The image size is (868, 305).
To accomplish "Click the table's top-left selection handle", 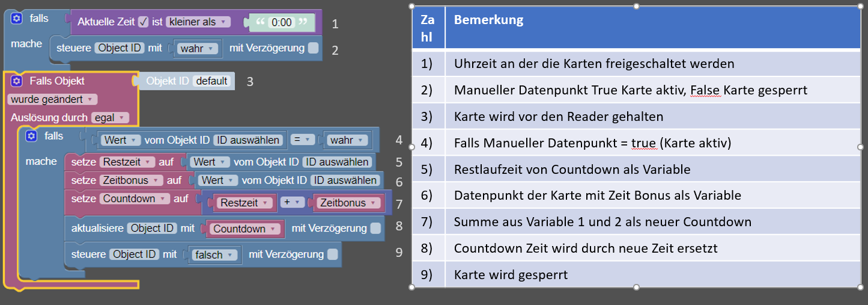I will [412, 6].
